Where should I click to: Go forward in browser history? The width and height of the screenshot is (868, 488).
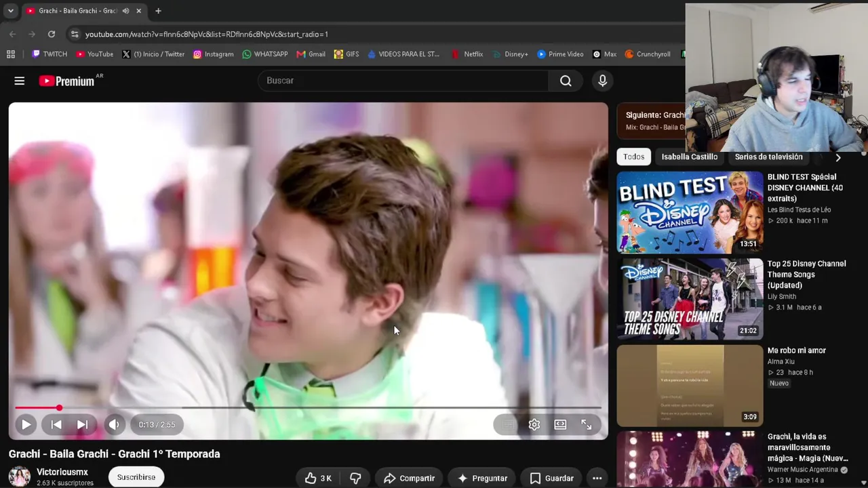click(x=32, y=34)
